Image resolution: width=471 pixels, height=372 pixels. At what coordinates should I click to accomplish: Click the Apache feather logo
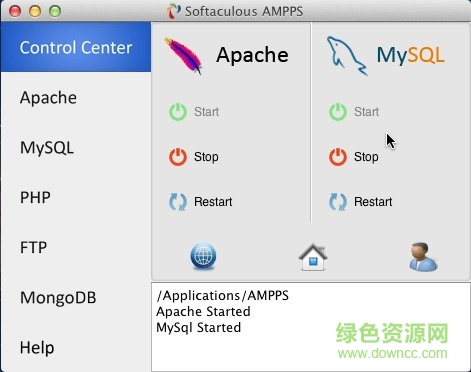183,55
